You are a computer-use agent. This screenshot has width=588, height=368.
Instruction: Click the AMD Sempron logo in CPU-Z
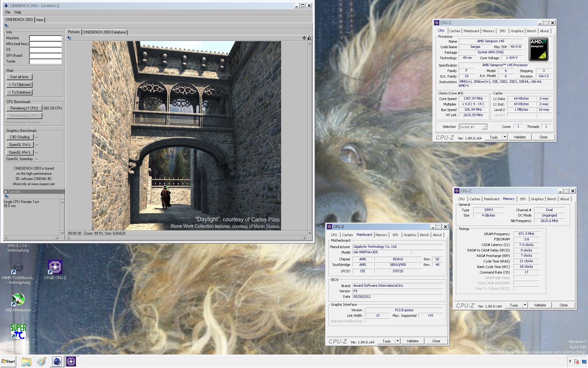[x=538, y=49]
